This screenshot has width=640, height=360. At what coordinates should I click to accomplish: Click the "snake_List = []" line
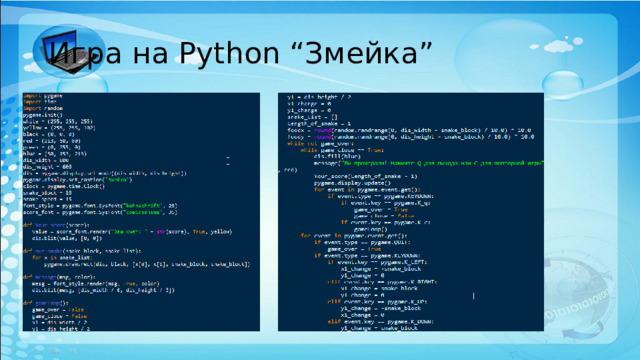tap(312, 117)
